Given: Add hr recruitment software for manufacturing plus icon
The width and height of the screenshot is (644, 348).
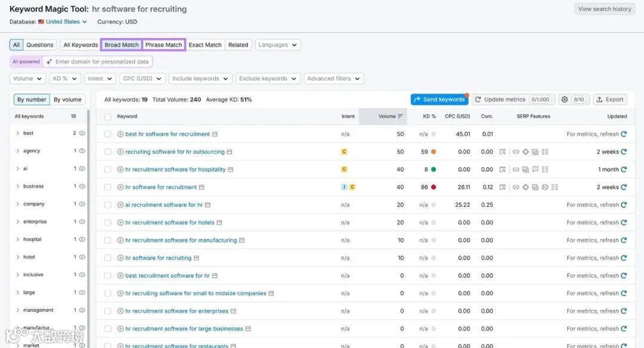Looking at the screenshot, I should (120, 240).
